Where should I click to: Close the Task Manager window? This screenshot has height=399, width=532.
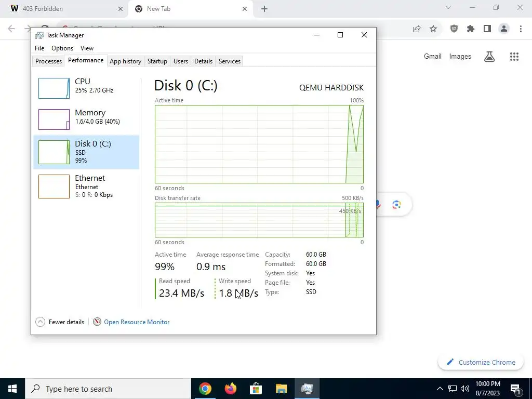click(x=364, y=35)
